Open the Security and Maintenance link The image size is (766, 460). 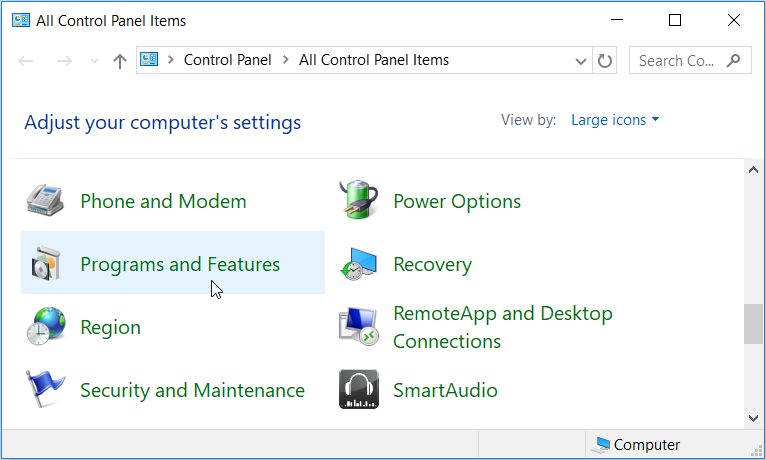(192, 390)
